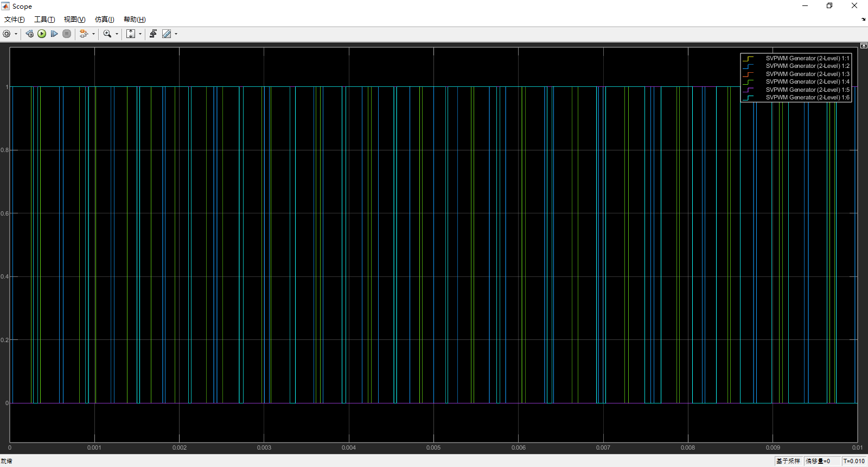Open the scope configuration properties gear
Image resolution: width=868 pixels, height=467 pixels.
click(x=7, y=34)
